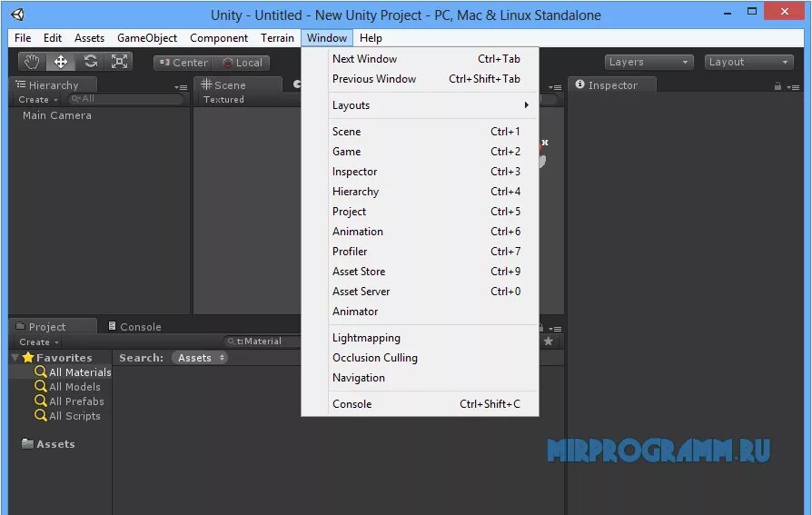Open Hierarchy from Window menu
This screenshot has height=515, width=812.
tap(420, 191)
